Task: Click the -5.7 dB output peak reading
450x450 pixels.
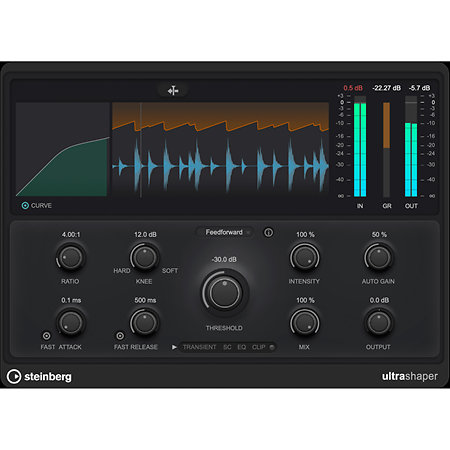Action: click(x=419, y=88)
